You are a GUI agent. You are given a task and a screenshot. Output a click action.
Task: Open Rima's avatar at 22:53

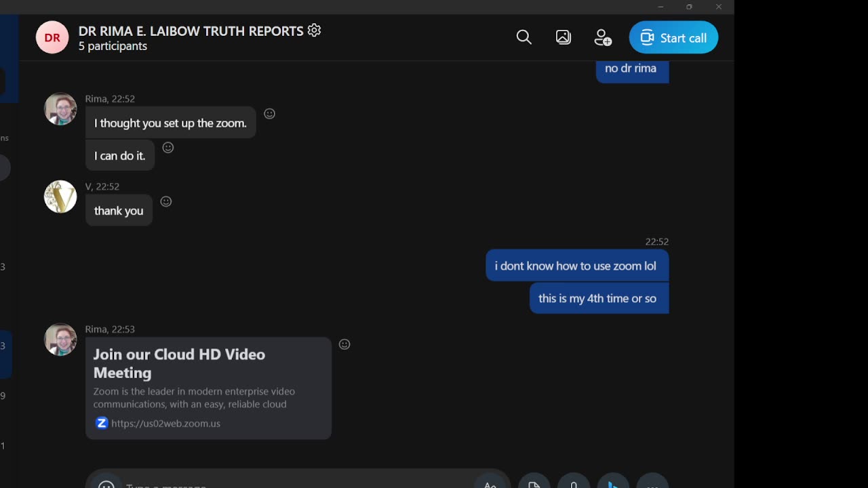(x=60, y=340)
